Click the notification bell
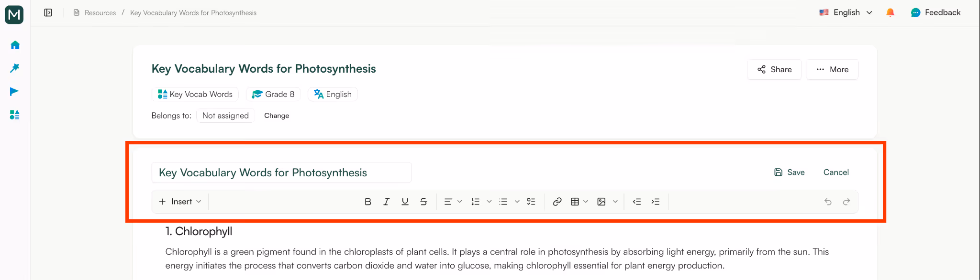 pyautogui.click(x=891, y=12)
